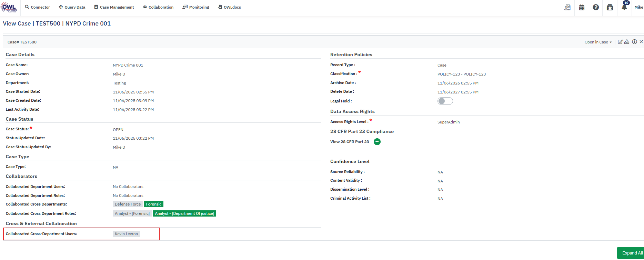The width and height of the screenshot is (644, 260).
Task: Enable the Legal Hold toggle
Action: [445, 101]
